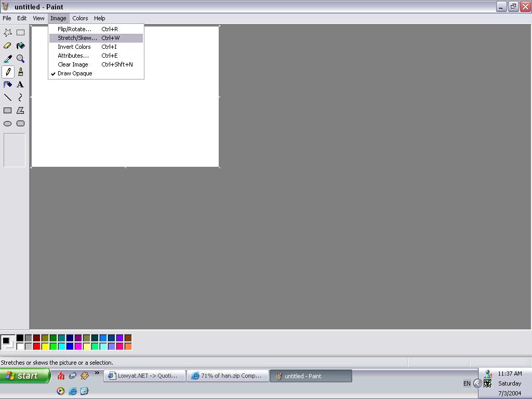Select the Airbrush tool
Image resolution: width=532 pixels, height=399 pixels.
tap(7, 85)
